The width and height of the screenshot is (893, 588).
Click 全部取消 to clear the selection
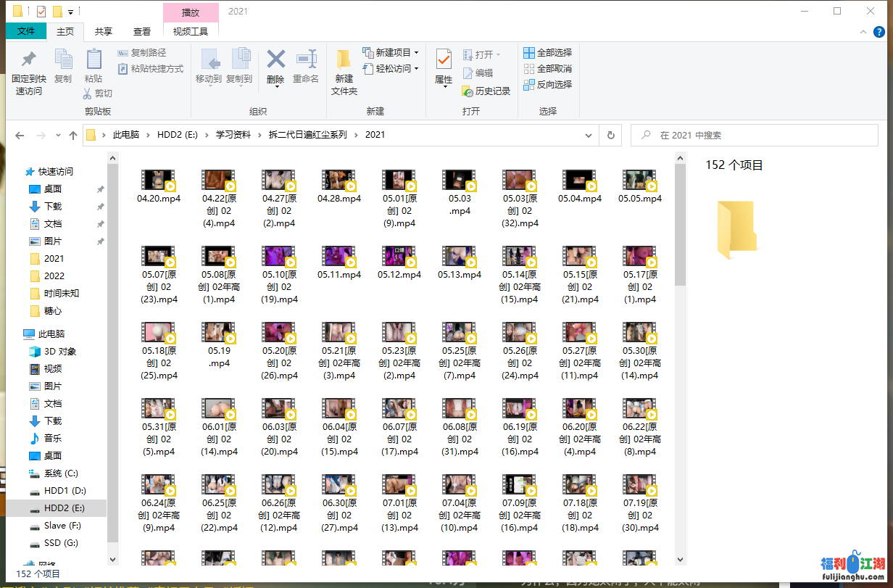(547, 69)
